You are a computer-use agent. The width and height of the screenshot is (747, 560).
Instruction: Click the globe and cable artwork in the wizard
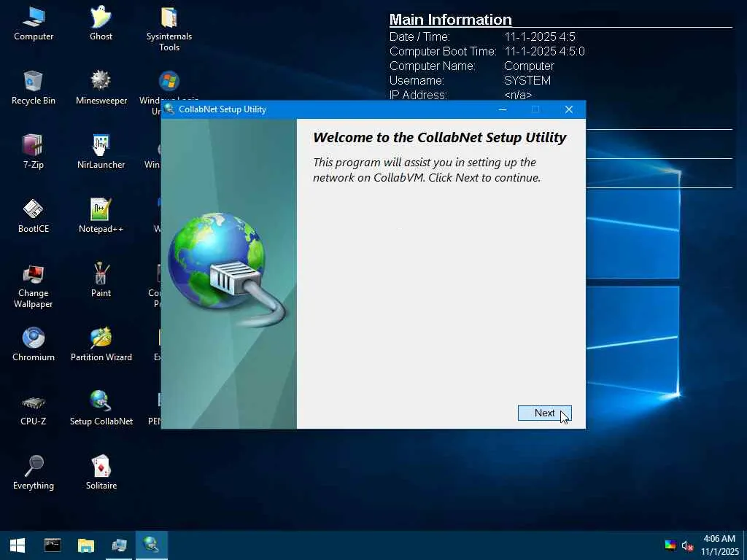tap(228, 270)
